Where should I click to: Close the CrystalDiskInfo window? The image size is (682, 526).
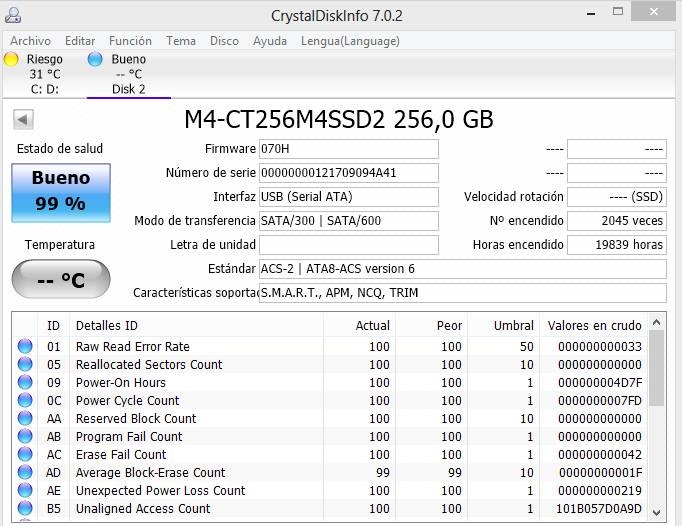coord(654,11)
